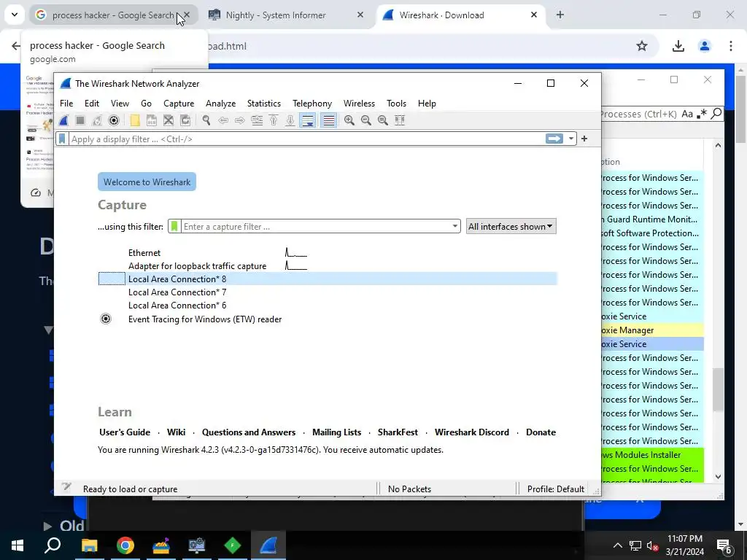Click the Welcome to Wireshark button
The image size is (747, 560).
coord(147,182)
